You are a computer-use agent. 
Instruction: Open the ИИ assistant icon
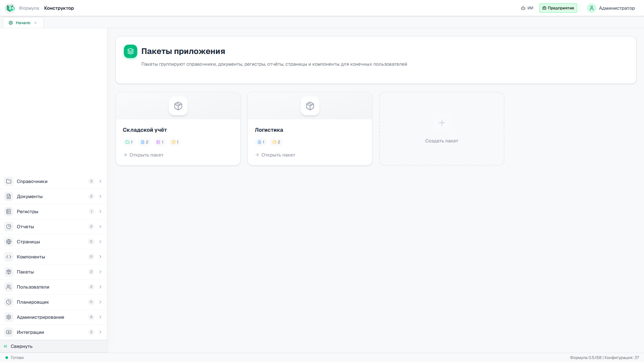523,8
